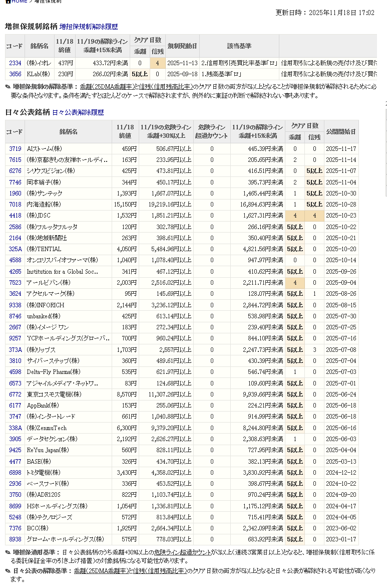Open the HOME breadcrumb link
387x588 pixels.
coord(19,2)
